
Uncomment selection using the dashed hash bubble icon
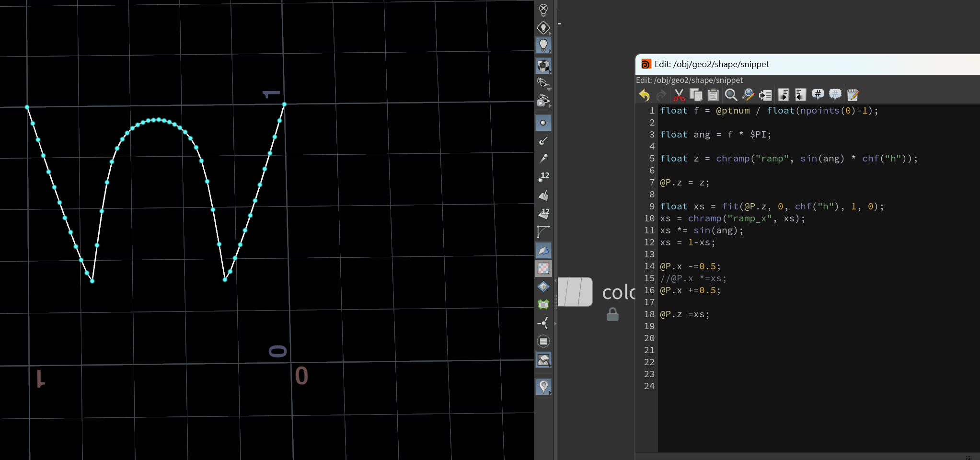coord(835,94)
